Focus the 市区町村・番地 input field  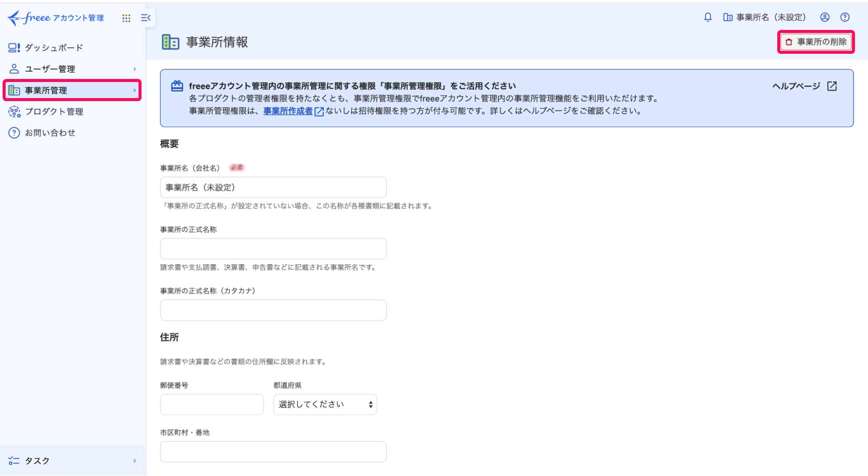tap(273, 452)
